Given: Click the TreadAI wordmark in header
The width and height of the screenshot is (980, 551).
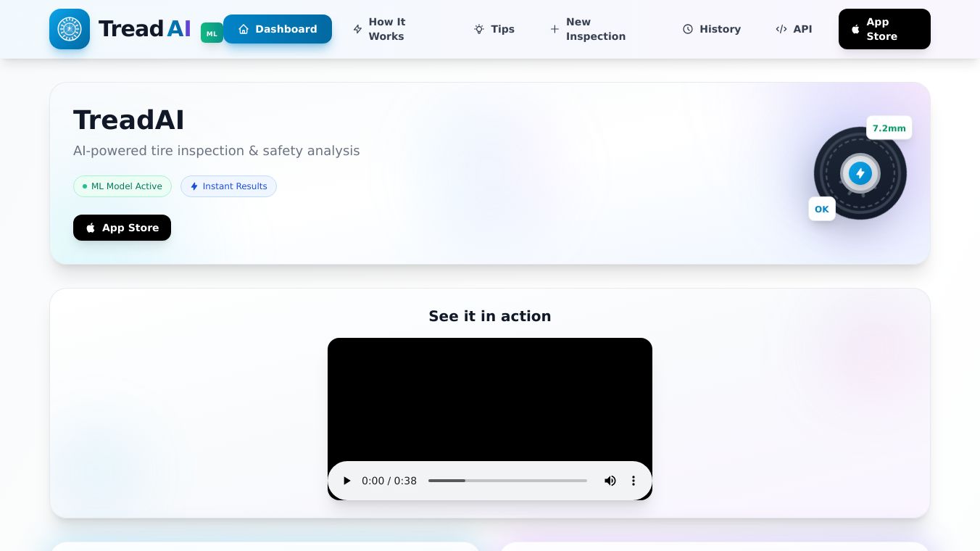Looking at the screenshot, I should (144, 29).
